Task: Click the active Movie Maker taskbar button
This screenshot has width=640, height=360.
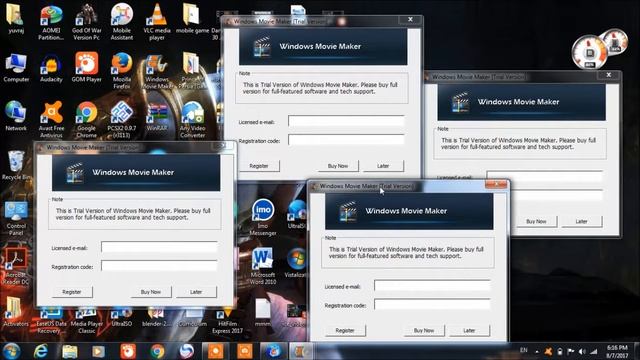Action: [301, 351]
